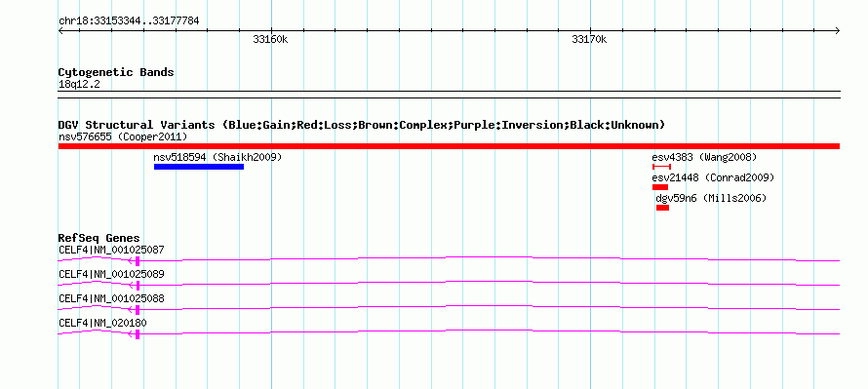The image size is (868, 389).
Task: Click the 18q12.2 cytogenetic band label
Action: 79,85
